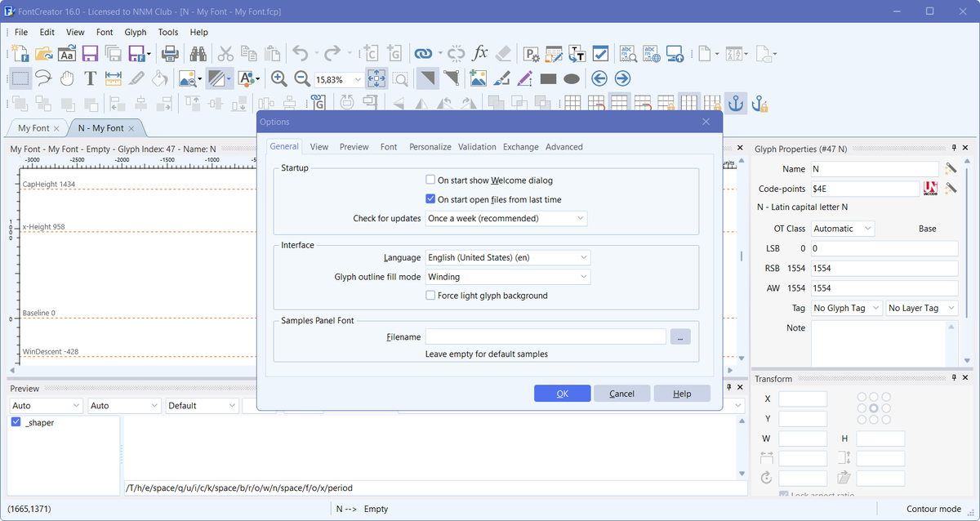Open the Validation options tab
Viewport: 980px width, 521px height.
(x=477, y=147)
